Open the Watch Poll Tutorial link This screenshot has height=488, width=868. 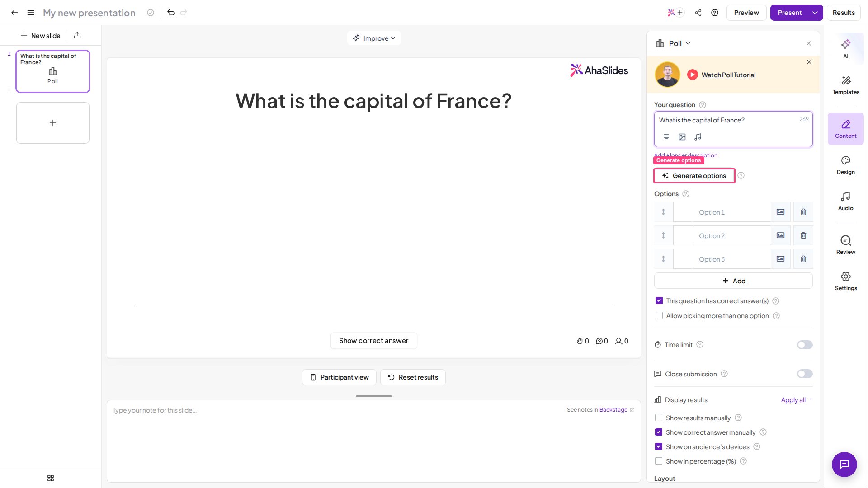(728, 75)
